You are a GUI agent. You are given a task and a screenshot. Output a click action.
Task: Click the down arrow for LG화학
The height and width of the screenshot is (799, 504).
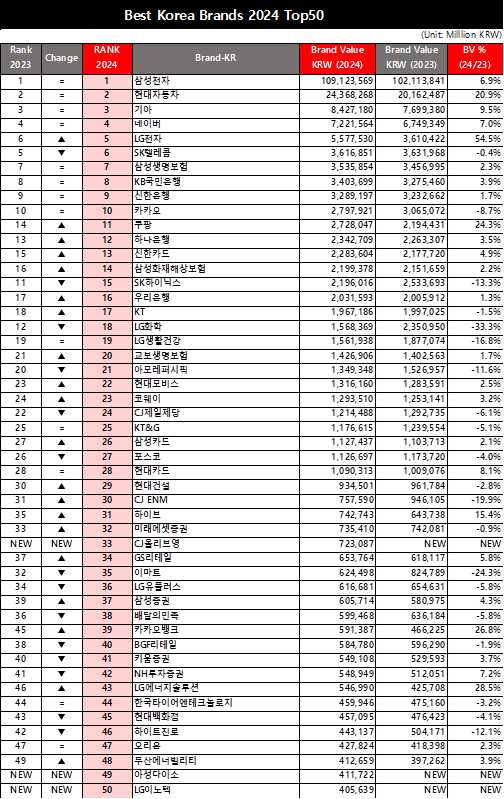[62, 327]
